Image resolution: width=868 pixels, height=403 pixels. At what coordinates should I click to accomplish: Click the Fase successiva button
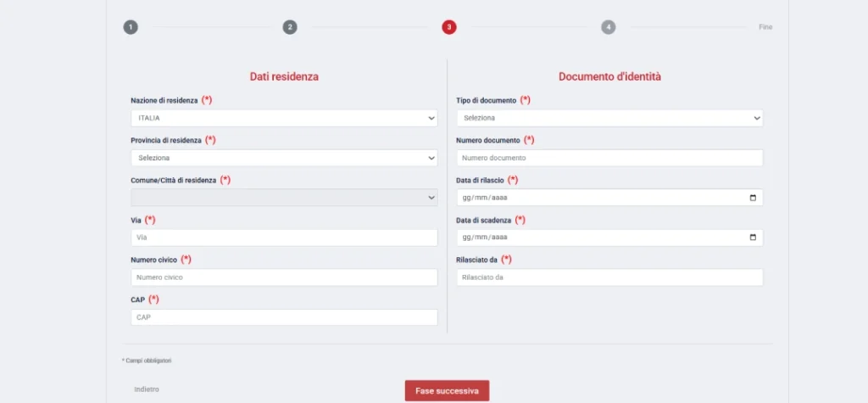click(x=447, y=391)
